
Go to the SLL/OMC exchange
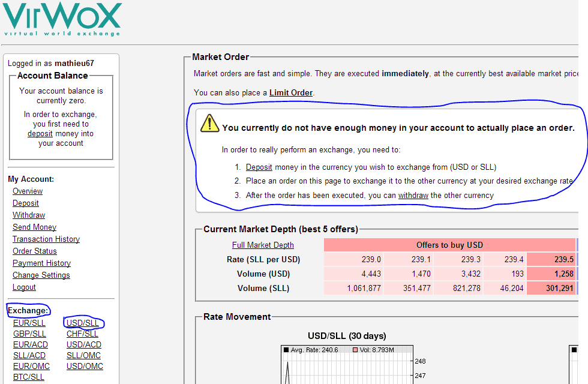tap(83, 355)
